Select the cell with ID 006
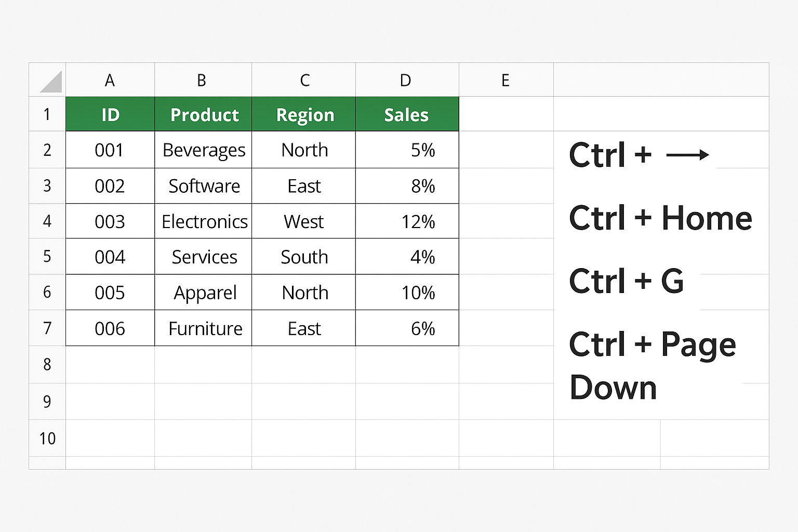Screen dimensions: 798x532 (x=110, y=328)
